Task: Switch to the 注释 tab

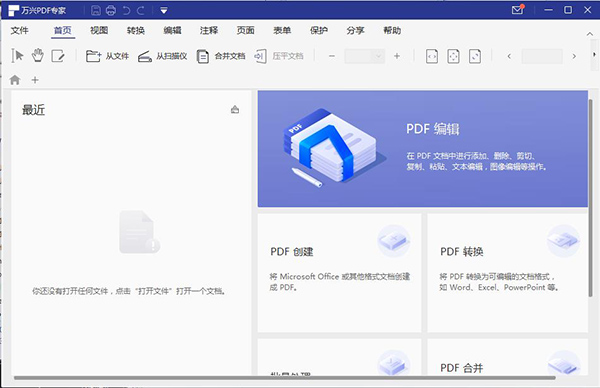Action: [x=209, y=30]
